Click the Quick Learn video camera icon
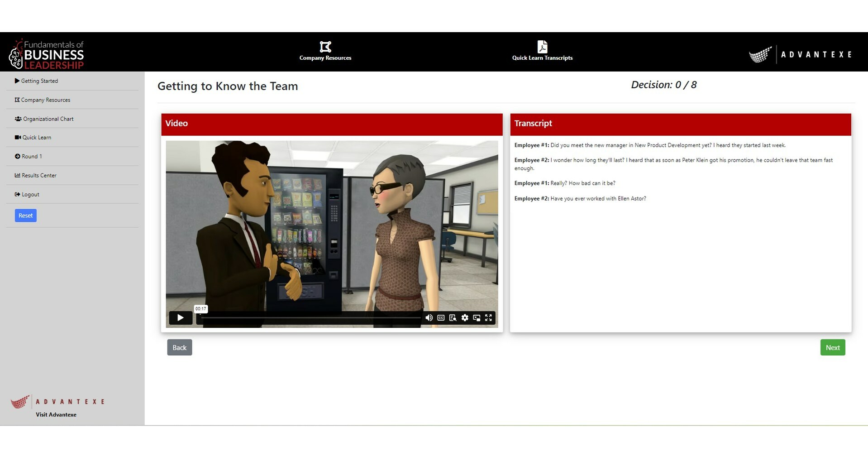 coord(17,137)
